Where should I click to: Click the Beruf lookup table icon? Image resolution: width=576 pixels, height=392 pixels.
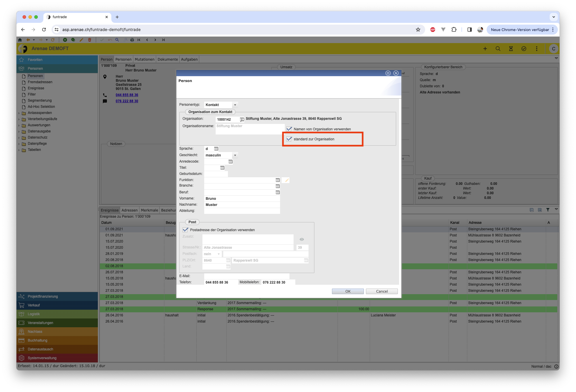(x=277, y=192)
